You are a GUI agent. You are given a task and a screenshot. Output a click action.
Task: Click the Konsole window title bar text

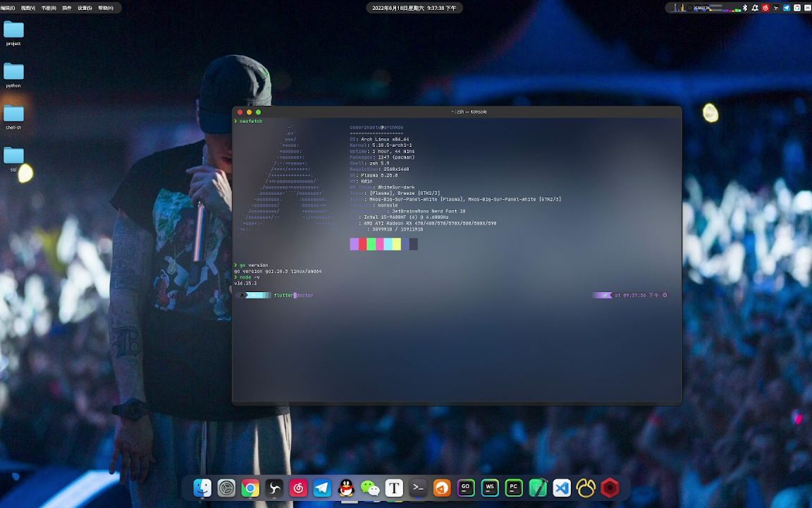[x=469, y=112]
